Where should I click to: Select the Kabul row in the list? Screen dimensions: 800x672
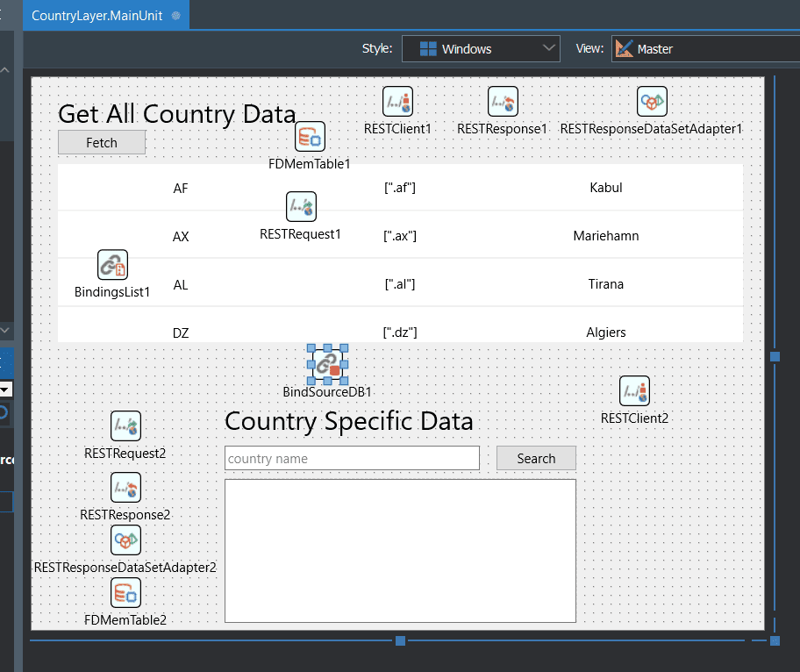point(401,187)
